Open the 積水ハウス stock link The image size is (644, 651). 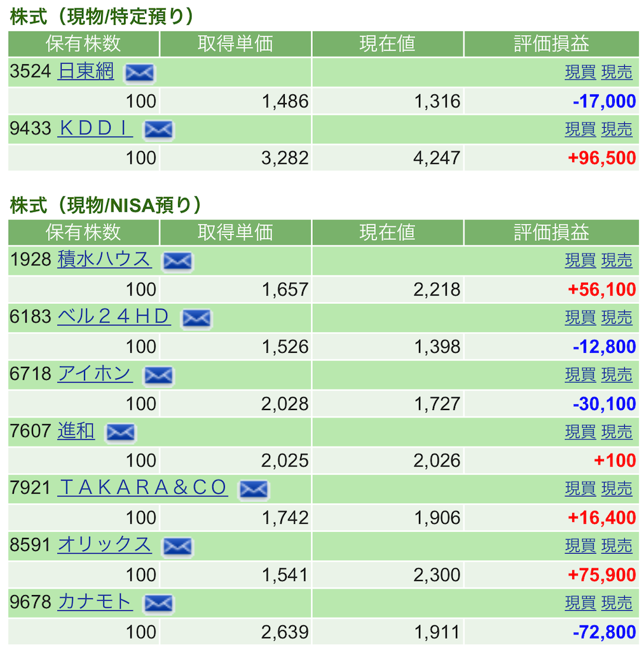point(105,259)
